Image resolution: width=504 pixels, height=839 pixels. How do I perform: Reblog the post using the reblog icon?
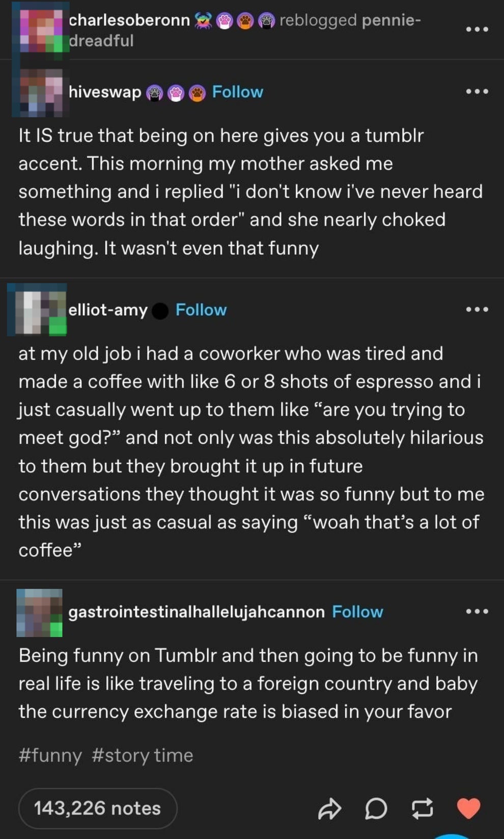[422, 808]
